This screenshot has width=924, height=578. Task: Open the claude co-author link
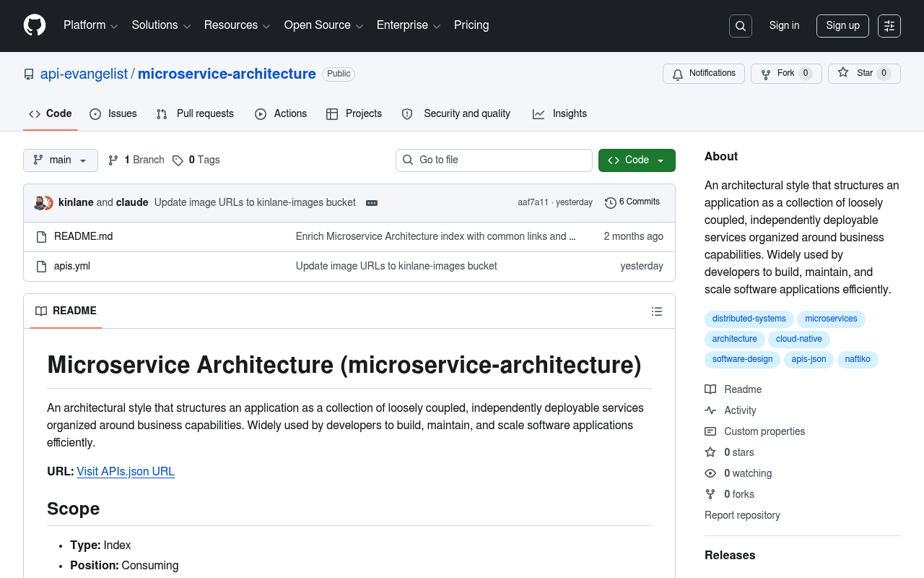point(132,202)
